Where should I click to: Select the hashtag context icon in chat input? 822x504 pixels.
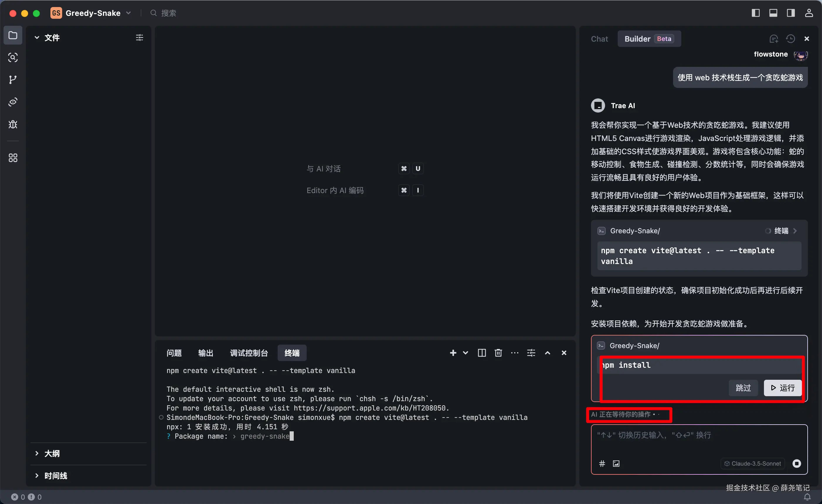pyautogui.click(x=602, y=463)
